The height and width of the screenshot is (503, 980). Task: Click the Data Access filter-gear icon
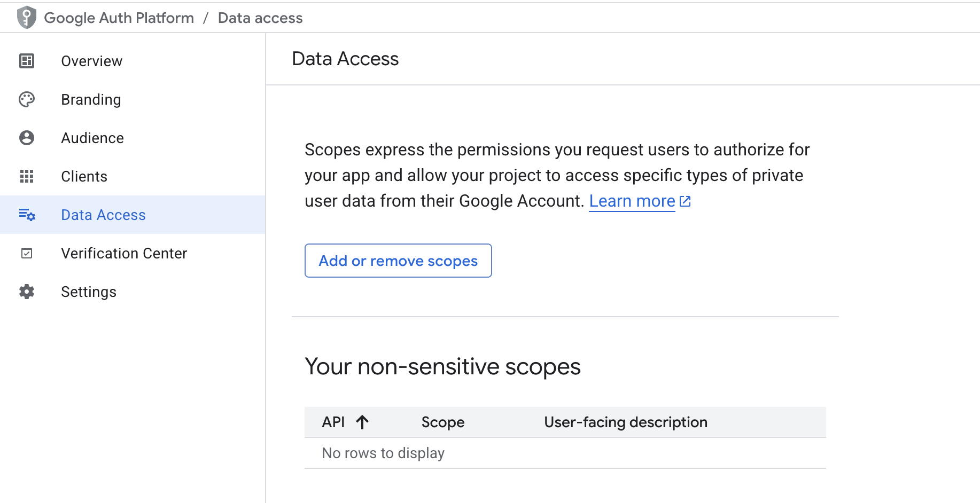coord(27,215)
